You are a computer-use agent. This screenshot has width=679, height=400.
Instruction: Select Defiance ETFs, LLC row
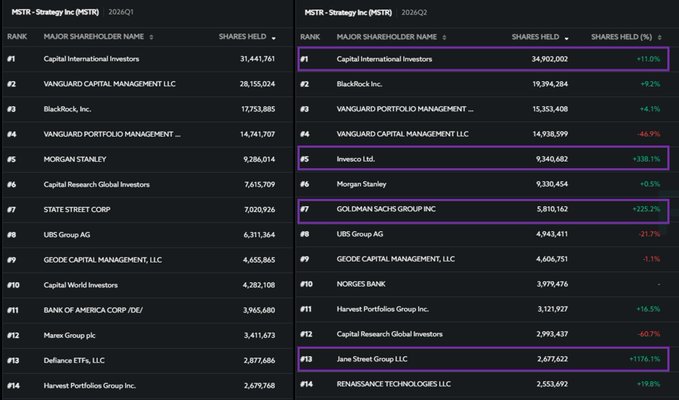[148, 360]
